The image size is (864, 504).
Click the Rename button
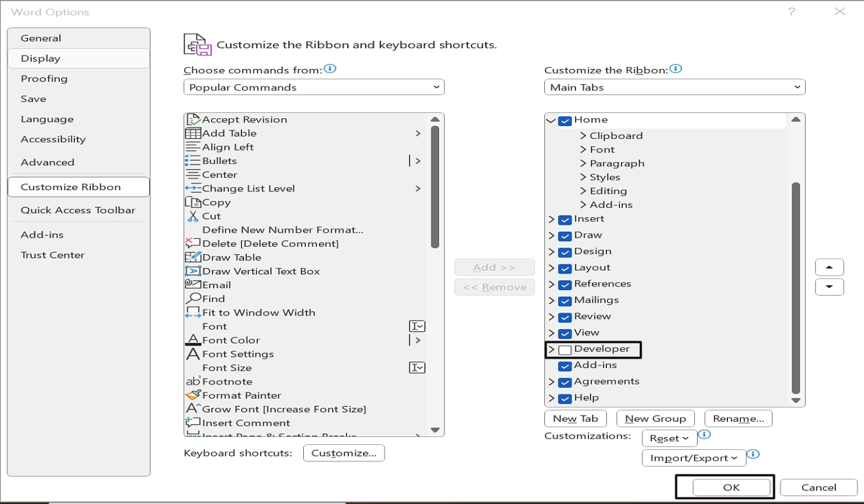point(738,418)
